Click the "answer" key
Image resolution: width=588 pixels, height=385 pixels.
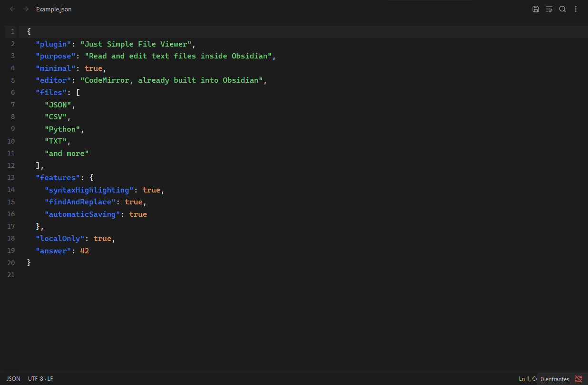pos(54,251)
